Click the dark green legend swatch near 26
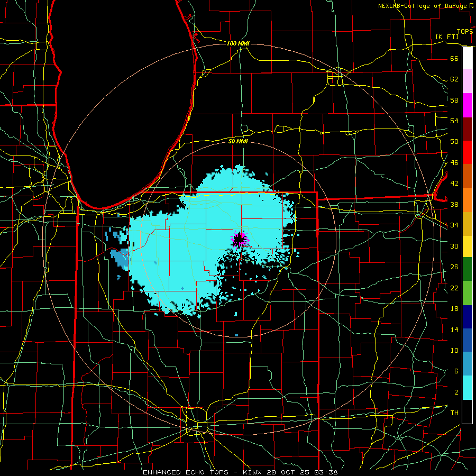 (x=467, y=269)
